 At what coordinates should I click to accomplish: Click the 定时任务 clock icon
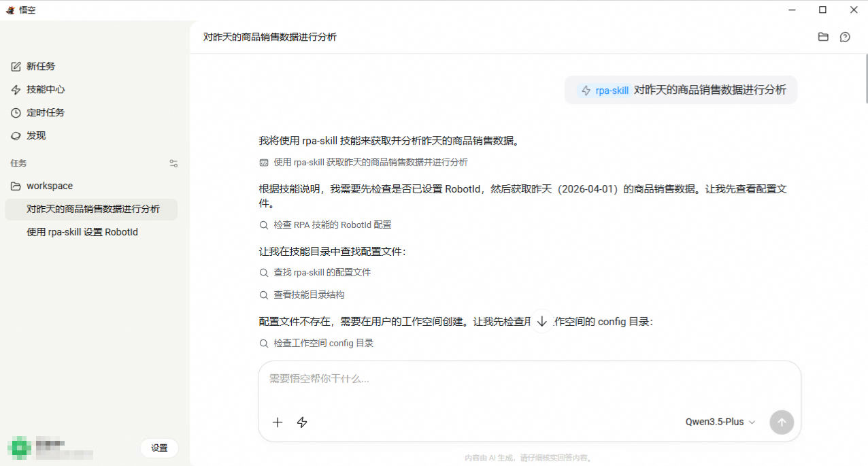point(16,113)
